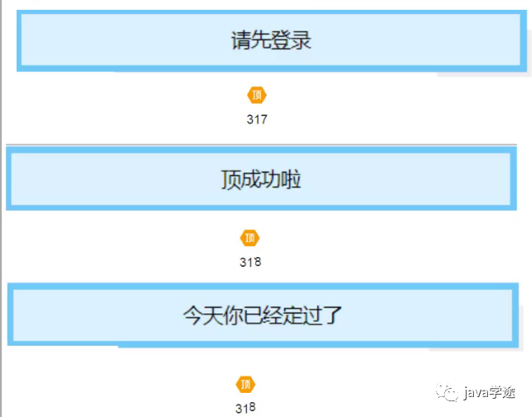The width and height of the screenshot is (532, 417).
Task: Click the blue right border of 请先登录 box
Action: point(521,41)
